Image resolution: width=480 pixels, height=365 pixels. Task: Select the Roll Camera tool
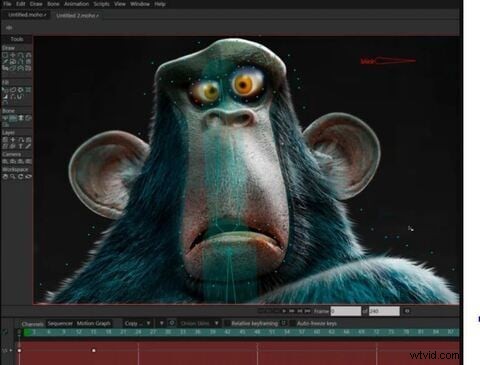click(21, 161)
